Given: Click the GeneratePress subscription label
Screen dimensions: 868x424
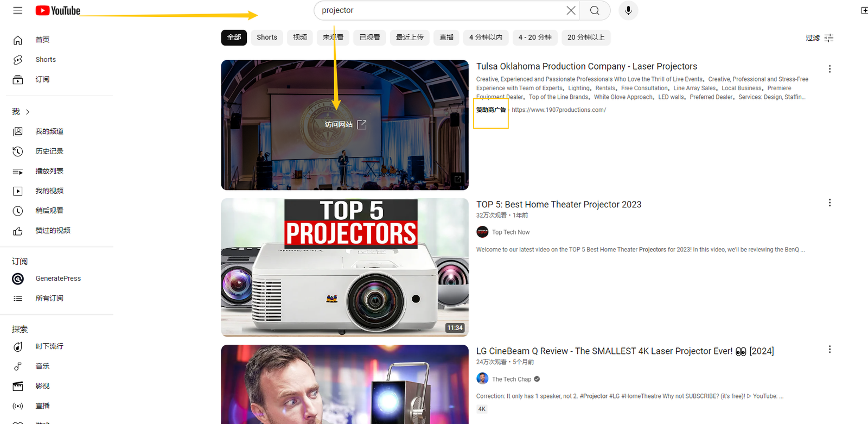Looking at the screenshot, I should click(58, 279).
